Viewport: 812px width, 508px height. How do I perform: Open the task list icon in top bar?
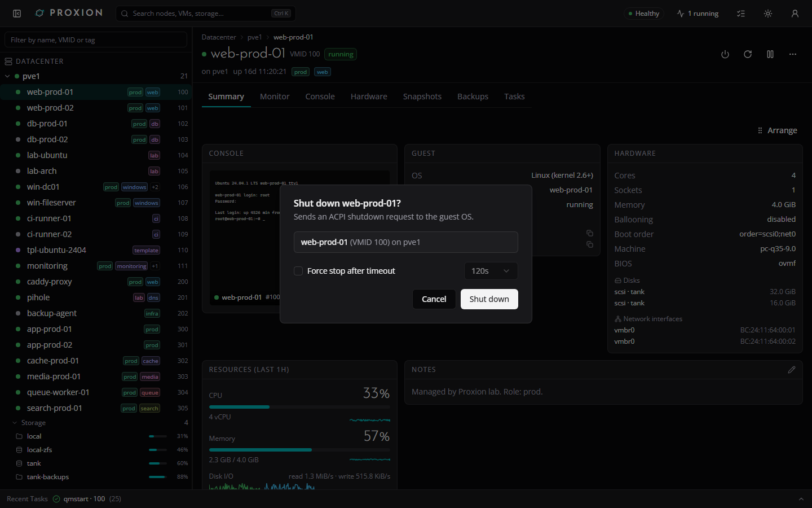[741, 14]
